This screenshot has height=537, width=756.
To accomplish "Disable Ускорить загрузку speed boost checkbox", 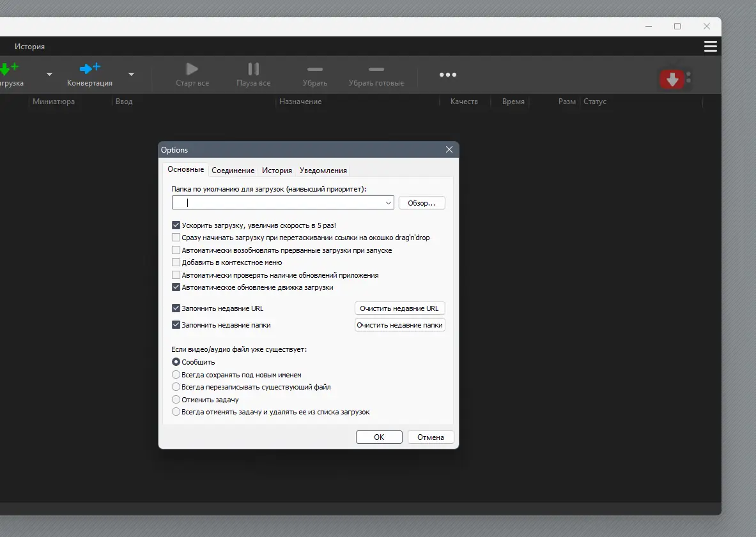I will pyautogui.click(x=176, y=225).
